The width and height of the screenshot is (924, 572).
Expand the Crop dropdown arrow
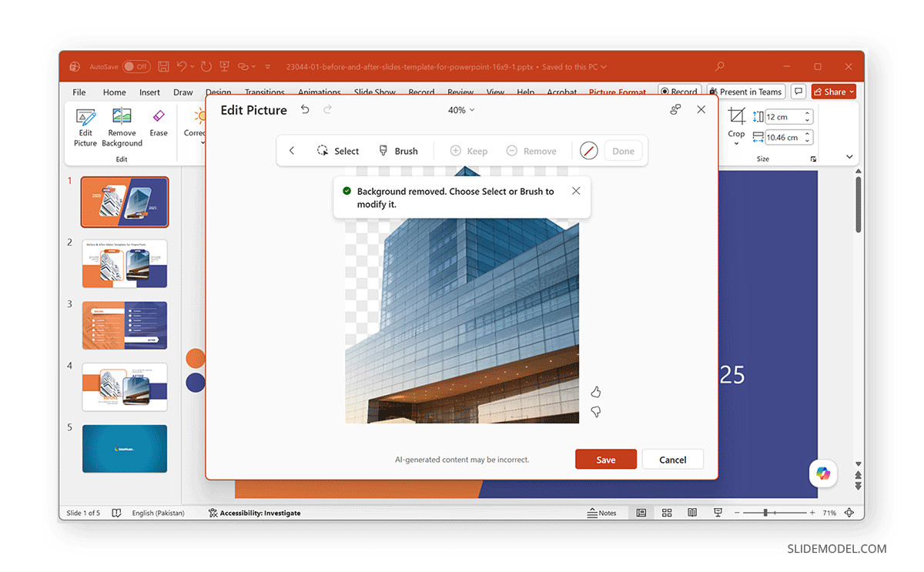[737, 144]
